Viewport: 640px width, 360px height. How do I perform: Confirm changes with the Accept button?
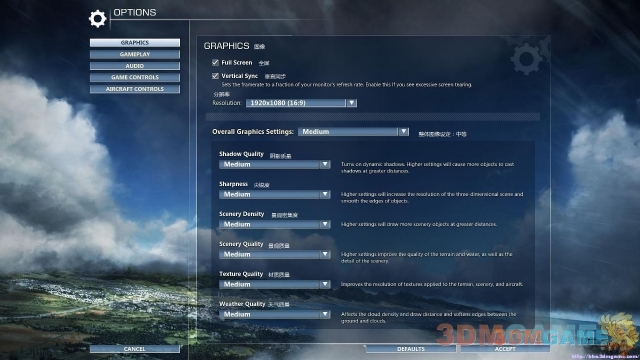(x=505, y=349)
